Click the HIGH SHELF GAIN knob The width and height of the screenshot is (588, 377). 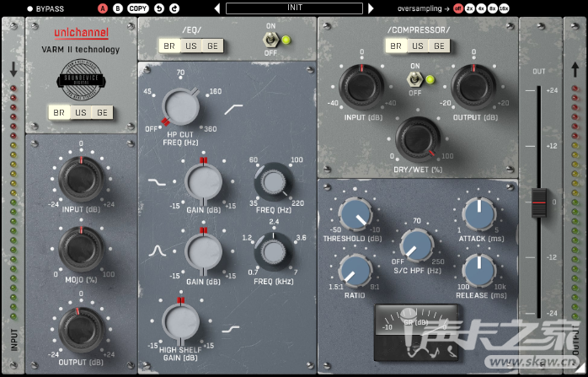coord(181,321)
